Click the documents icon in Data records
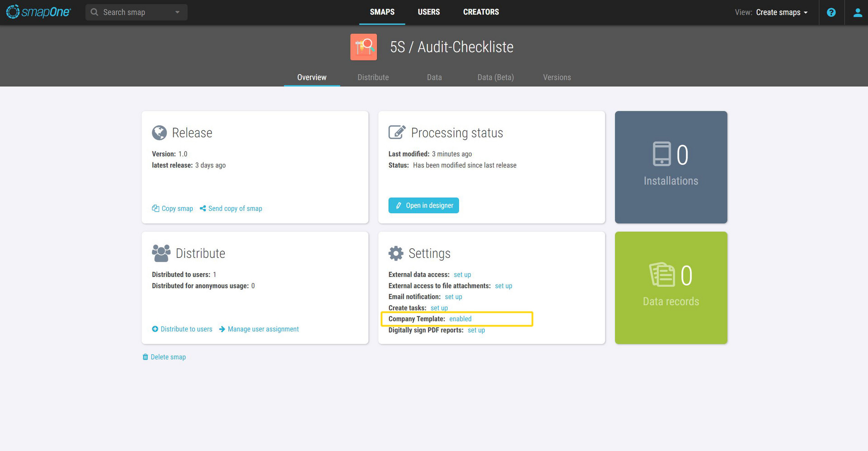The height and width of the screenshot is (451, 868). [662, 275]
